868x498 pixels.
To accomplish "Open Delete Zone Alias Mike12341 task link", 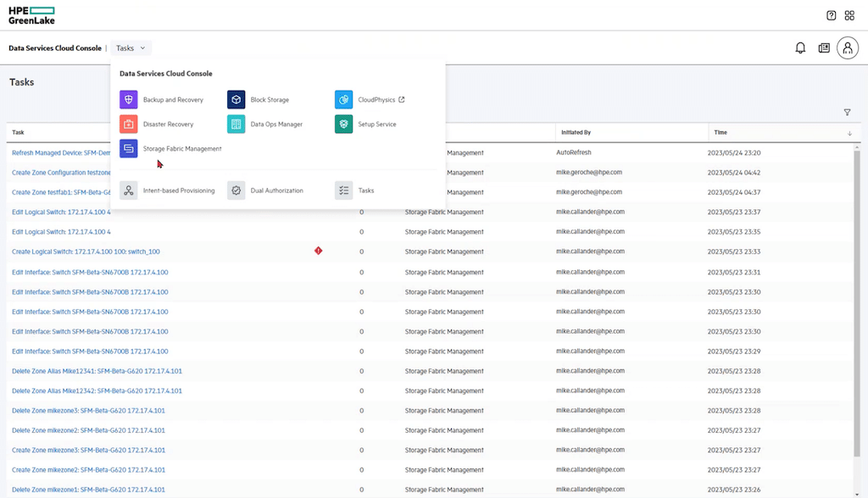I will point(97,371).
